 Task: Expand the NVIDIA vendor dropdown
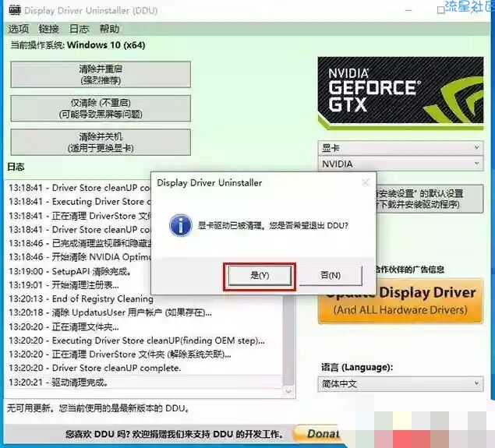click(401, 164)
